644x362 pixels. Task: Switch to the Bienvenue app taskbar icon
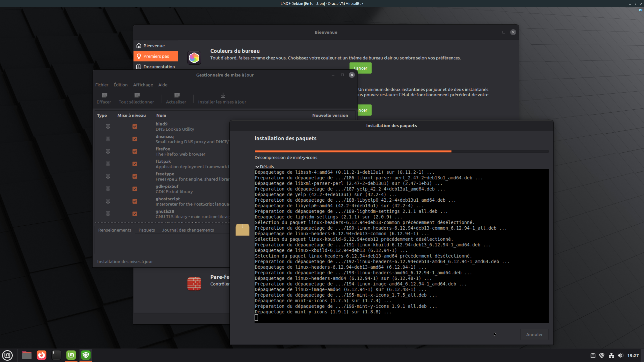[71, 355]
